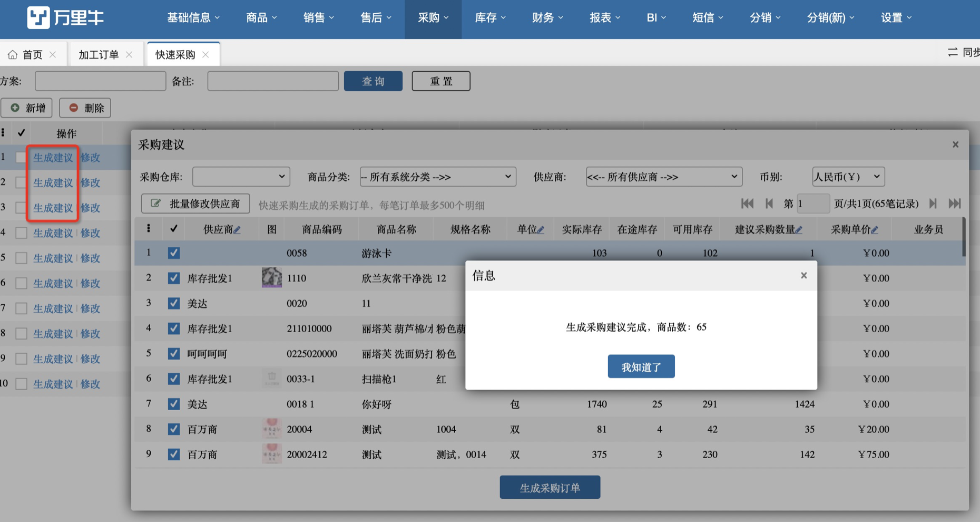Viewport: 980px width, 522px height.
Task: Click the 万里牛 logo
Action: 65,18
